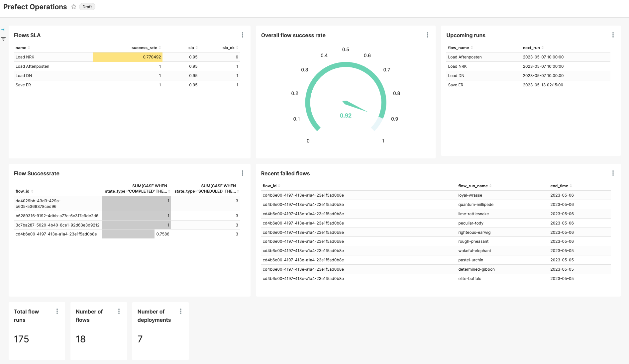Select Load NRK row in Flows SLA
Viewport: 629px width, 364px height.
tap(127, 57)
